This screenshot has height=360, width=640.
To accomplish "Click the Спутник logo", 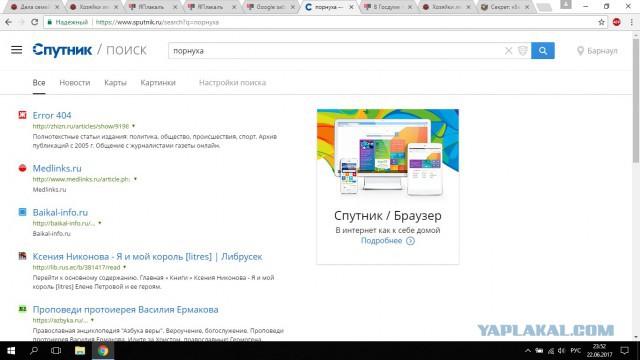I will [x=62, y=50].
